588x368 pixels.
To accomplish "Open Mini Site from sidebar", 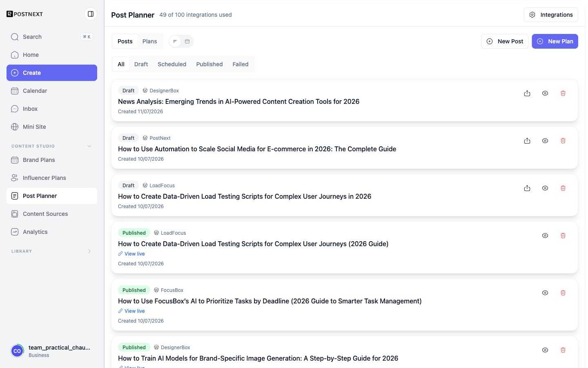I will pyautogui.click(x=52, y=127).
